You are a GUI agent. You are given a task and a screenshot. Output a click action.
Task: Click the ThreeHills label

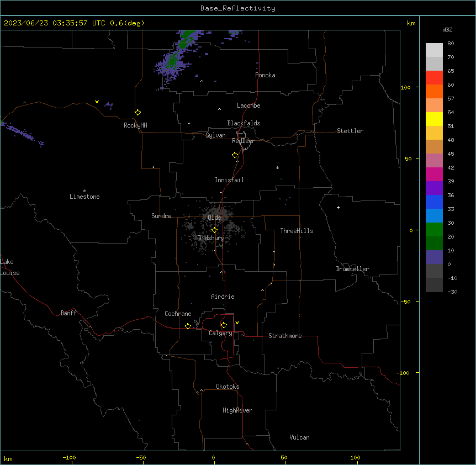297,231
